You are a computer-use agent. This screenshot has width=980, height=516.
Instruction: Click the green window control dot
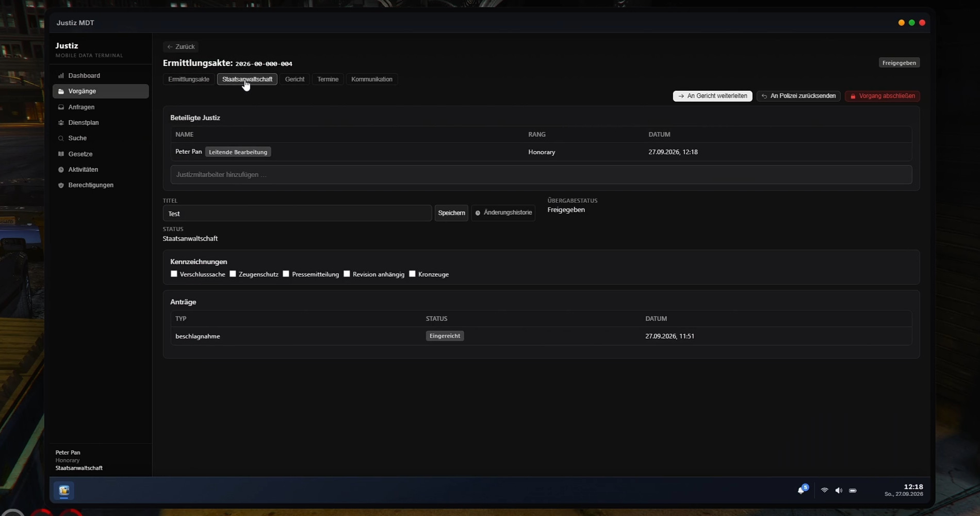[x=912, y=23]
